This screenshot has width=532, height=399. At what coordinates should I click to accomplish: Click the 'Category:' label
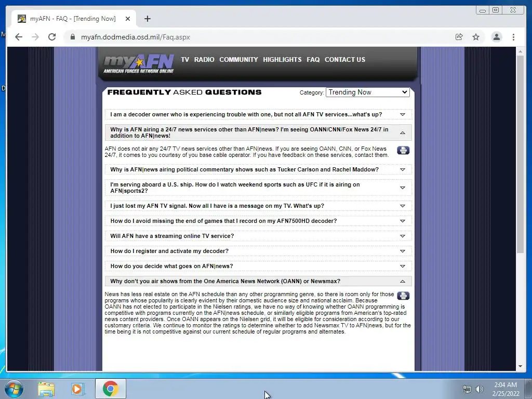tap(312, 92)
